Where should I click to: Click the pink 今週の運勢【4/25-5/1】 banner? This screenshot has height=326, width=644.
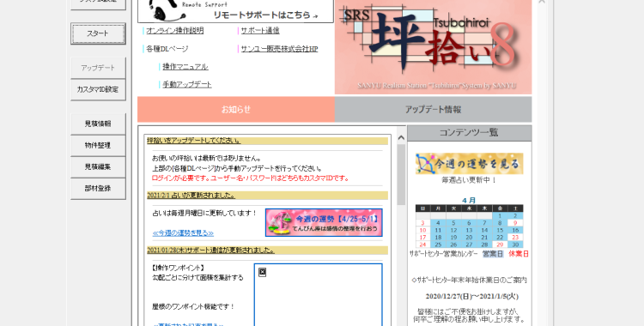tap(324, 222)
